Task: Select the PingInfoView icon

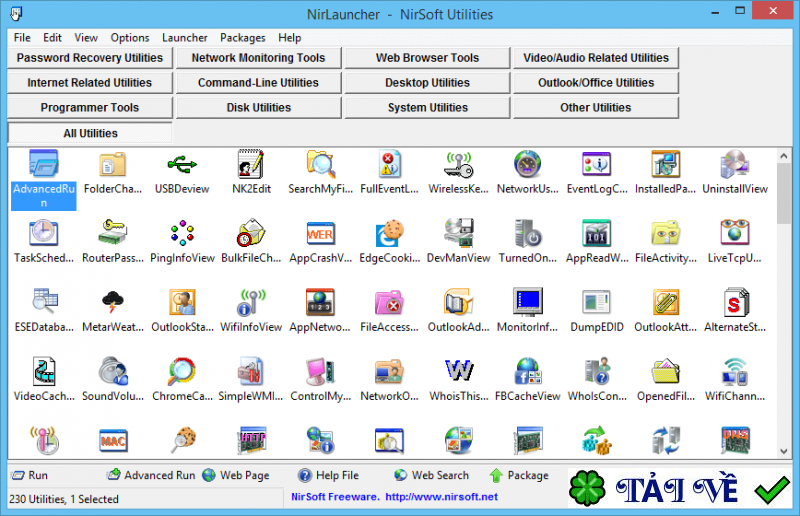Action: tap(182, 234)
